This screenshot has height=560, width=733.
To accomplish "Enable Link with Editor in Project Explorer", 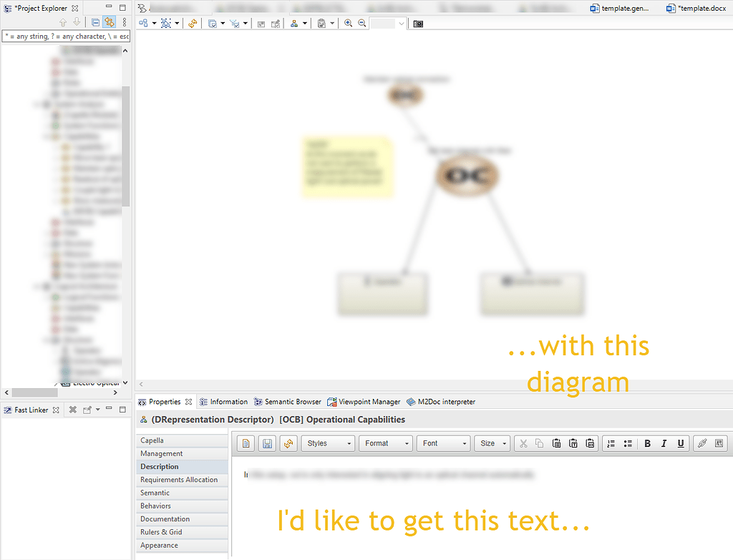I will tap(109, 22).
